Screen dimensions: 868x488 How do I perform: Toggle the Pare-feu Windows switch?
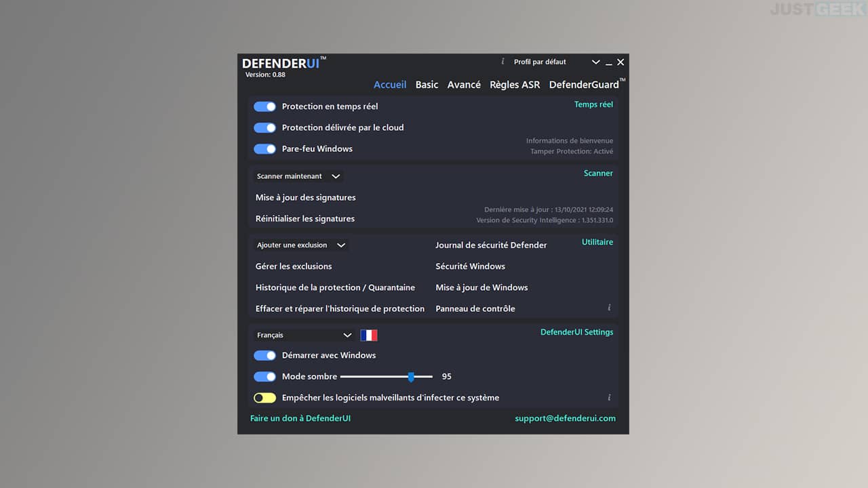[265, 148]
